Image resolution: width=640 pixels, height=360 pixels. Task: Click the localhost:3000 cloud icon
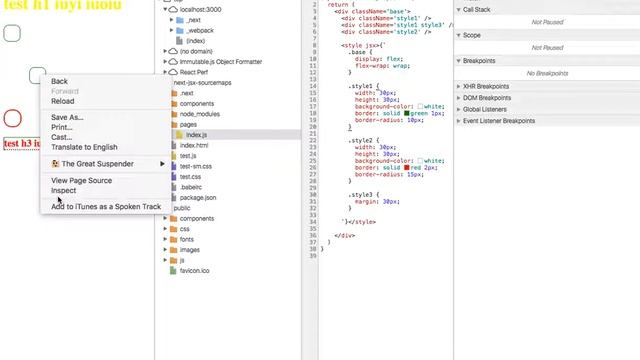coord(173,9)
